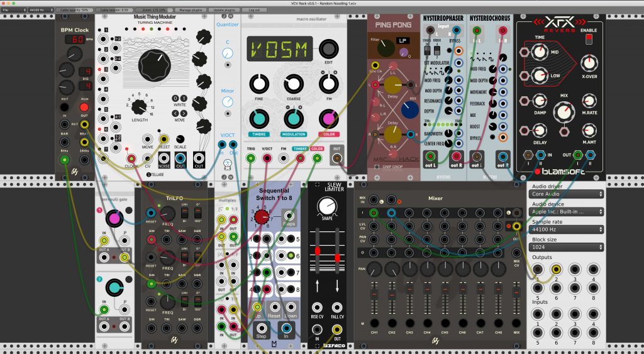Click the Ping Pong Filter knob
Viewport: 644px width, 354px height.
386,48
